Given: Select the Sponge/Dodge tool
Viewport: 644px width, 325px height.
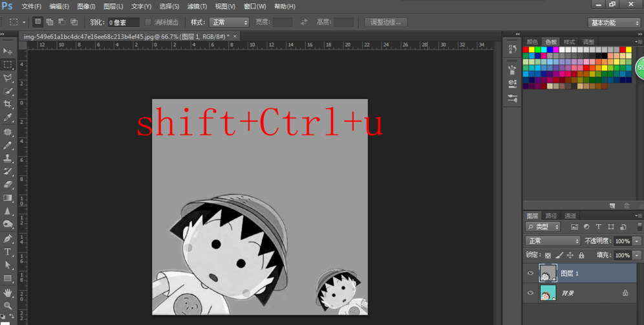Looking at the screenshot, I should 8,224.
